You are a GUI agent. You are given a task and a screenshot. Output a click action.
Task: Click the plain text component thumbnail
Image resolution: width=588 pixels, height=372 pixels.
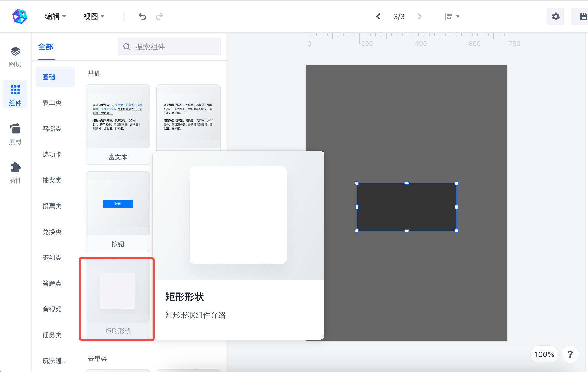[x=188, y=116]
